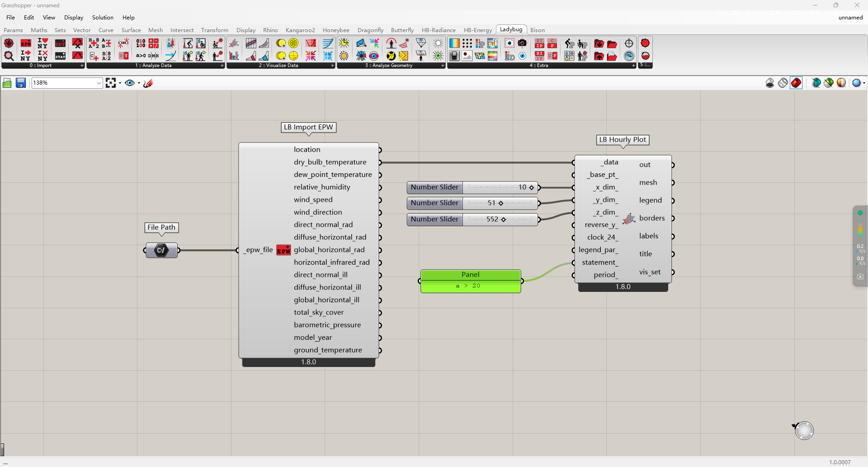Image resolution: width=868 pixels, height=467 pixels.
Task: Activate the sketch pencil tool
Action: 148,83
